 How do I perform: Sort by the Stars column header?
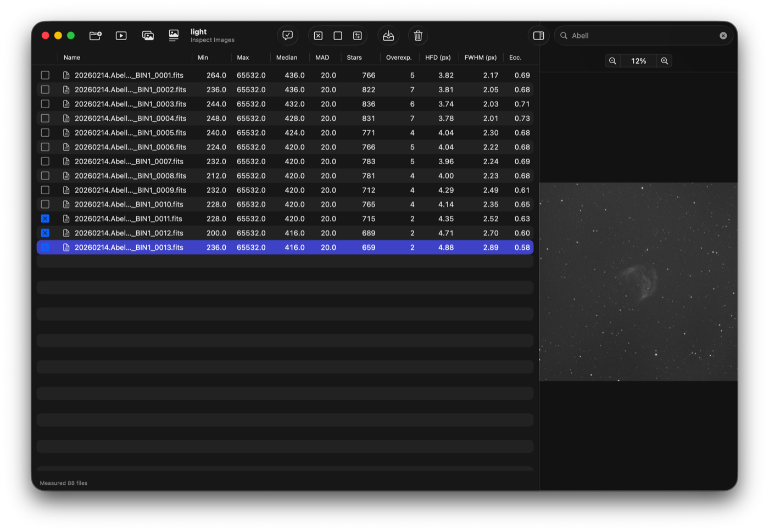tap(354, 58)
